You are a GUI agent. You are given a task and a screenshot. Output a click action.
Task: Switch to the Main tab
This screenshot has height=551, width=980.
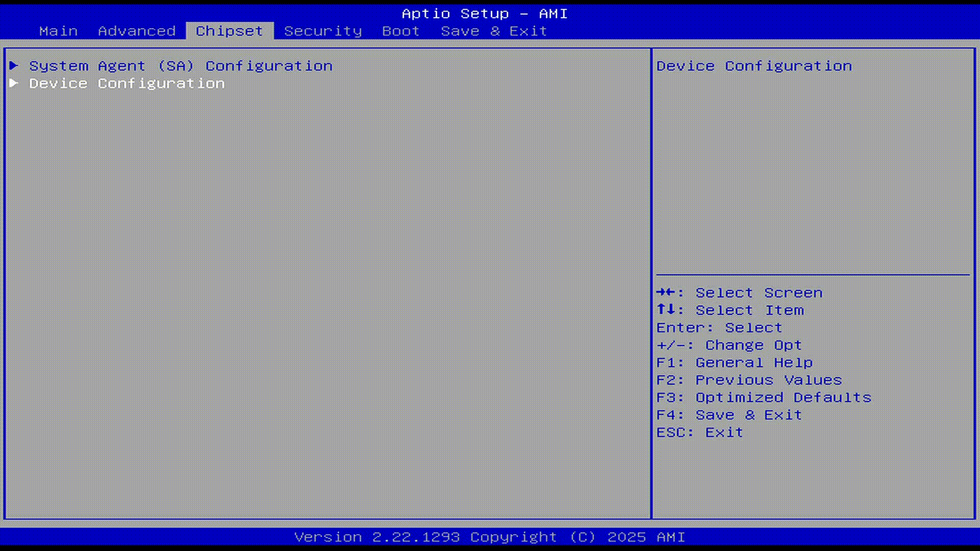(x=58, y=31)
